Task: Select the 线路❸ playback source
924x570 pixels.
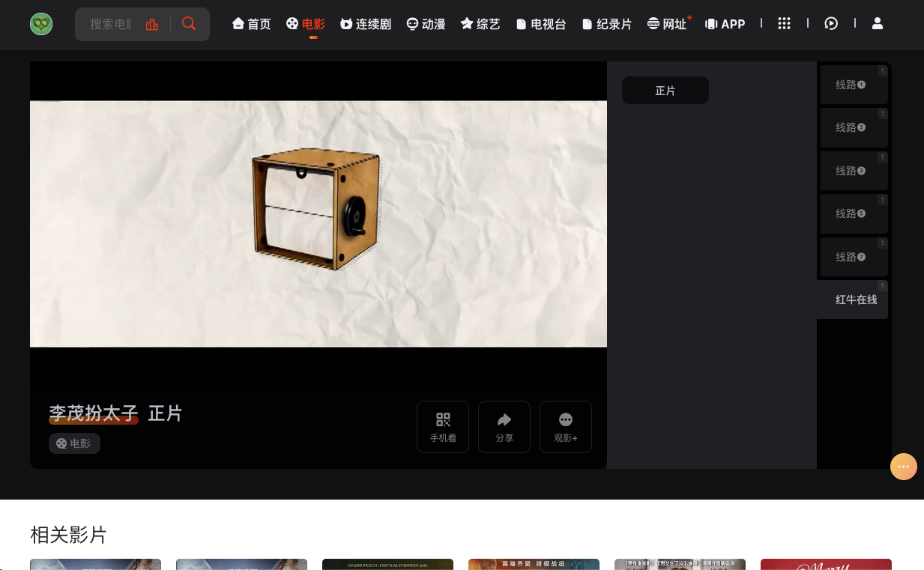Action: pyautogui.click(x=854, y=171)
